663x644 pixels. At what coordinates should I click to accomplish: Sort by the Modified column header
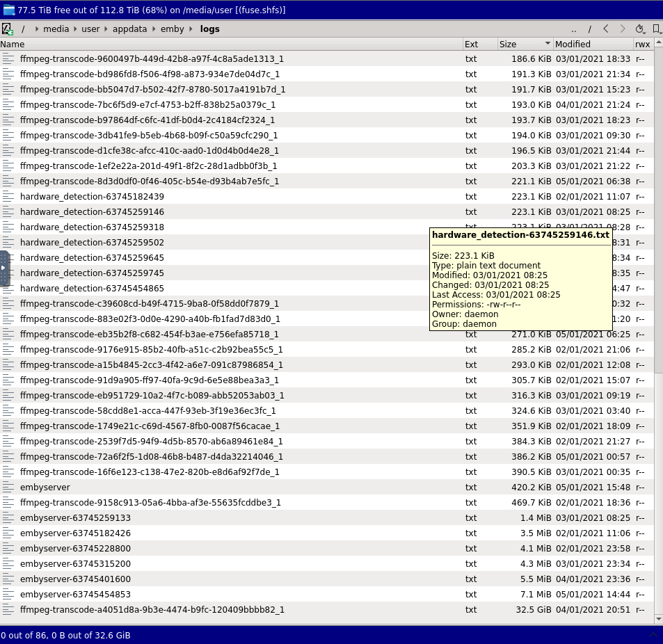[x=593, y=44]
